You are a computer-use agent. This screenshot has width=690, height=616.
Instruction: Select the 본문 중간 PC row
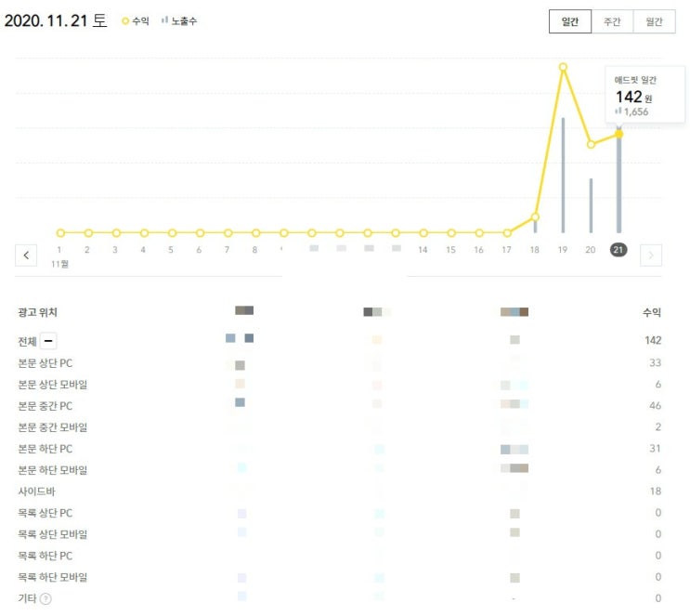click(339, 405)
